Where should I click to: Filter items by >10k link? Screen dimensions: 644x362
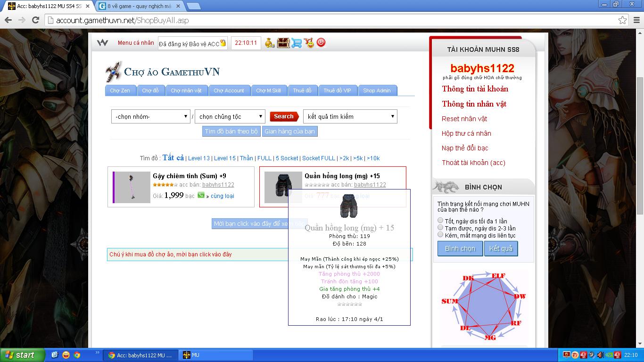tap(373, 158)
